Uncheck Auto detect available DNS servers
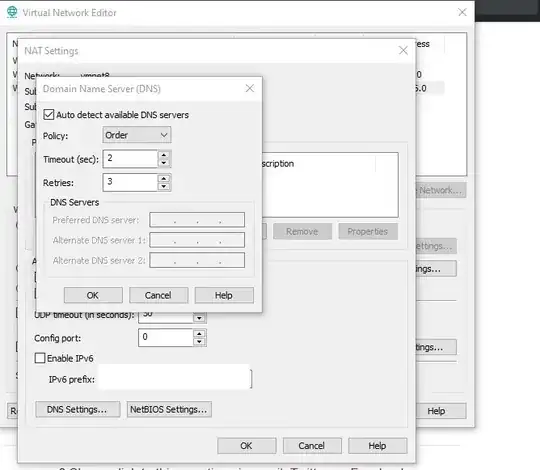The height and width of the screenshot is (470, 540). pos(49,115)
